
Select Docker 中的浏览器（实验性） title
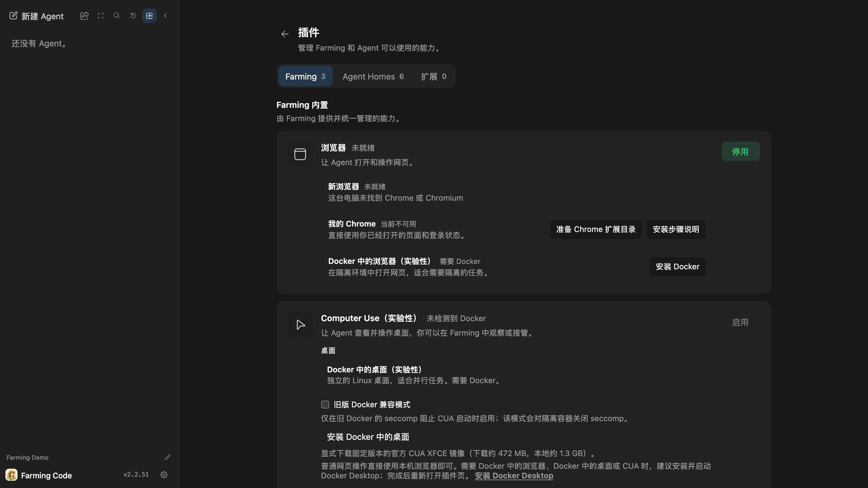click(380, 261)
